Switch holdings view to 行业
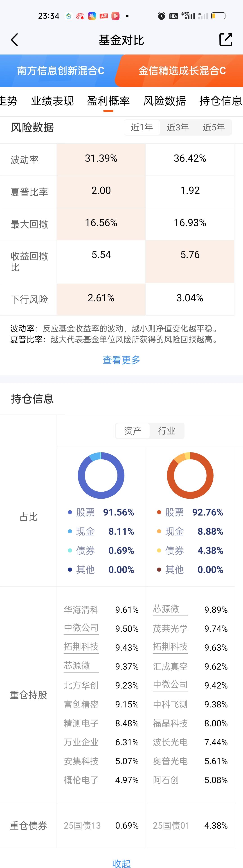This screenshot has width=243, height=868. point(166,431)
